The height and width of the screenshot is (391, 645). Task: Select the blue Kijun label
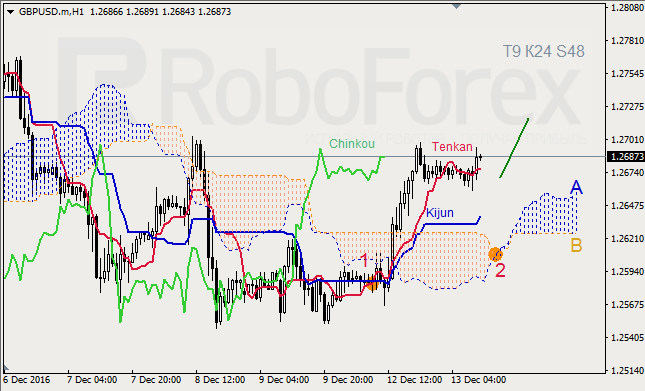coord(440,213)
